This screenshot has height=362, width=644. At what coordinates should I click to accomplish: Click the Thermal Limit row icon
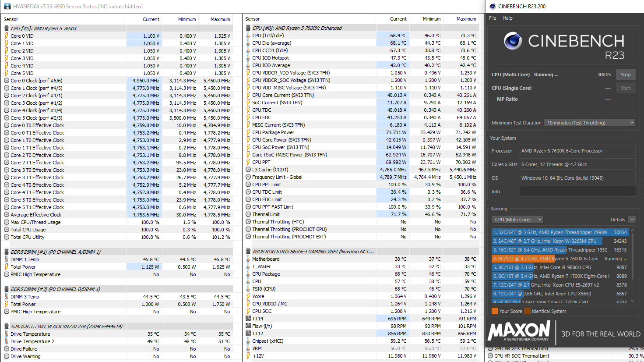248,214
